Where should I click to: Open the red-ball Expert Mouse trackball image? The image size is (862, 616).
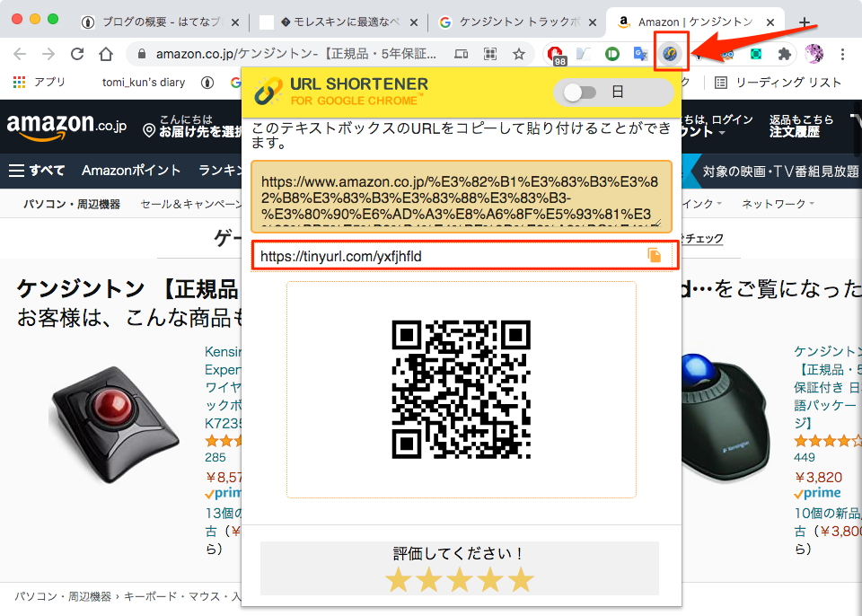[113, 425]
